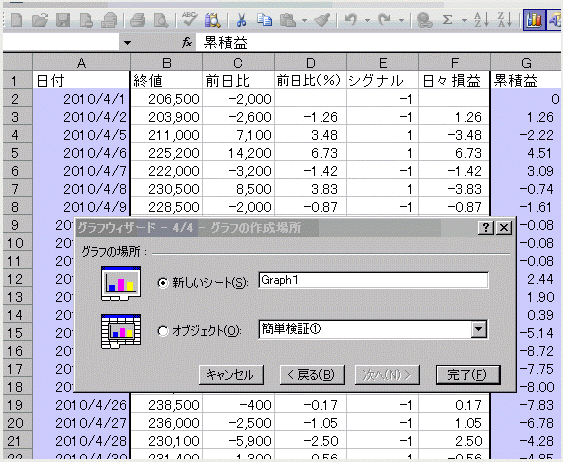The height and width of the screenshot is (462, 563).
Task: Click the Graph1 sheet name field
Action: pos(373,280)
